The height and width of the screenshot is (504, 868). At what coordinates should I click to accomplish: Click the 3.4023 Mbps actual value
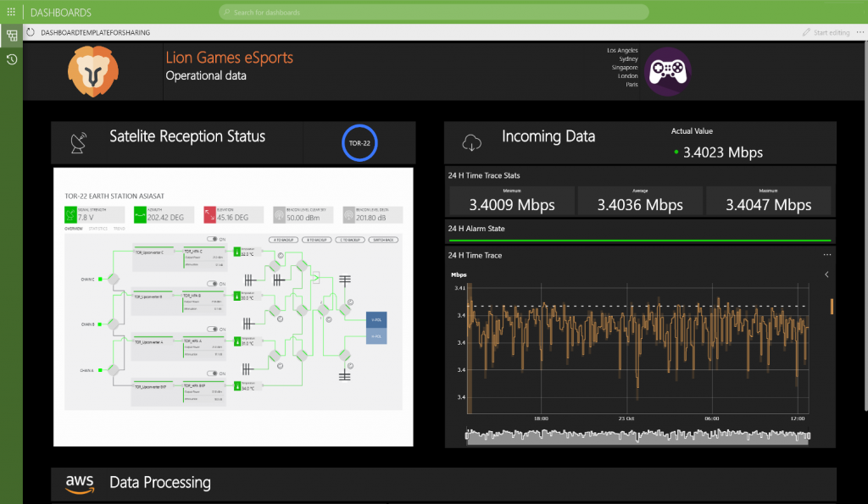pyautogui.click(x=723, y=152)
